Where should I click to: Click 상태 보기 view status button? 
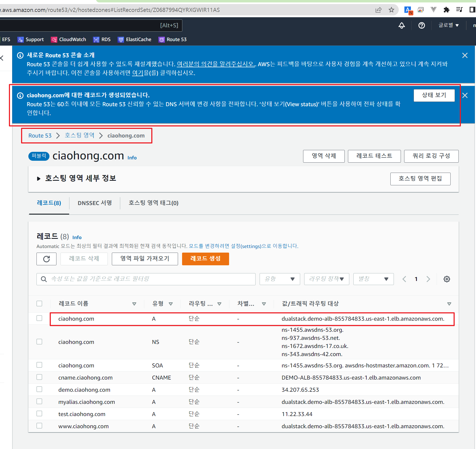434,95
